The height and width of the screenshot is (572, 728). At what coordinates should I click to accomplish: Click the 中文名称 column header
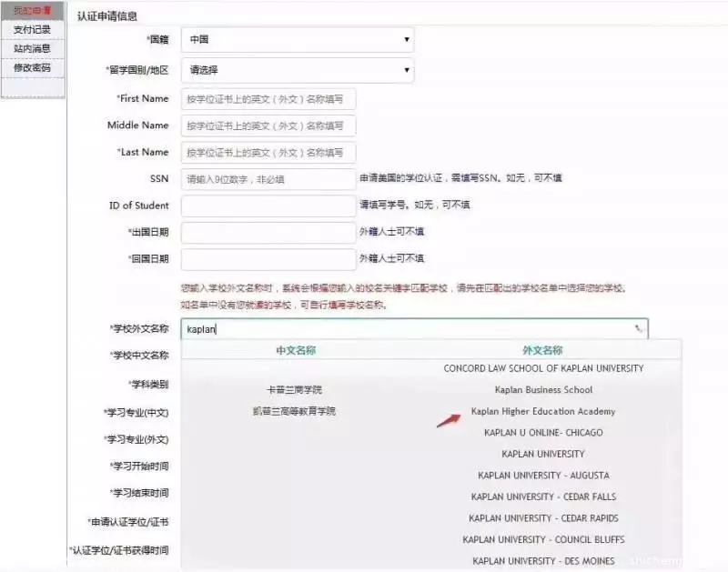point(296,350)
